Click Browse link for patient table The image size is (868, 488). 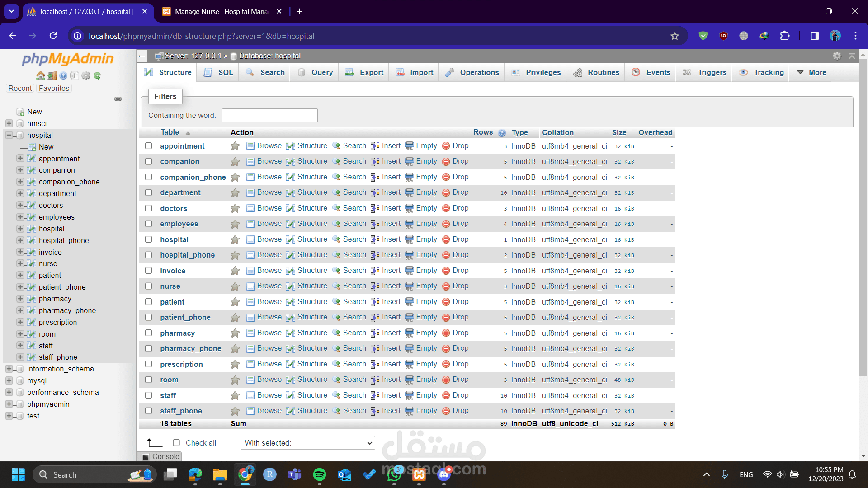click(269, 302)
